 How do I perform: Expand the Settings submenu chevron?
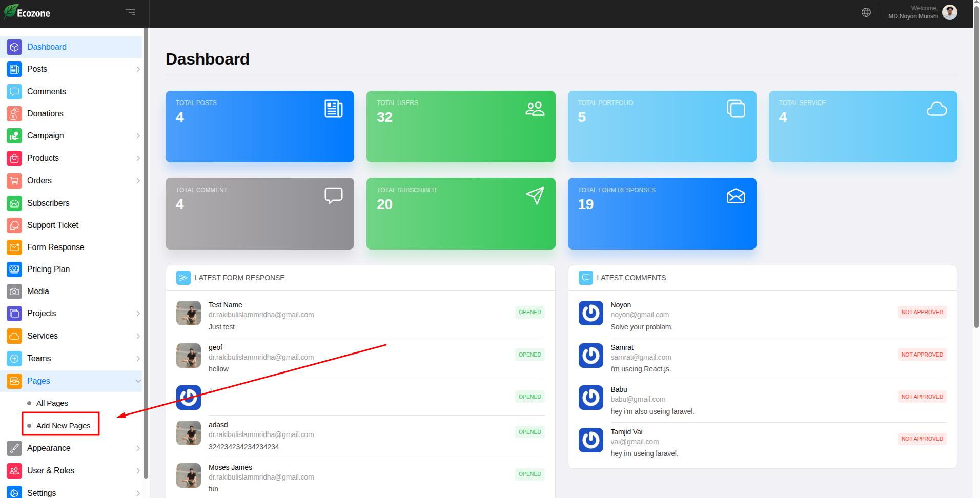point(138,493)
